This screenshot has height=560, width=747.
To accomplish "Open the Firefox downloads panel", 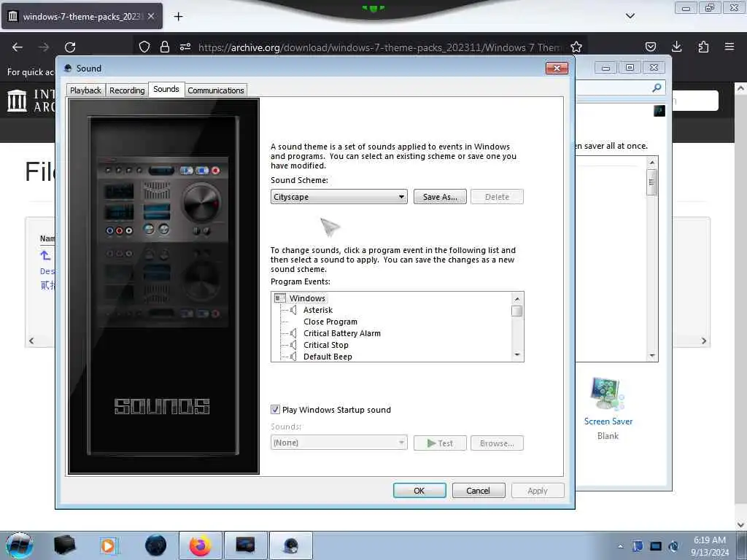I will 676,47.
